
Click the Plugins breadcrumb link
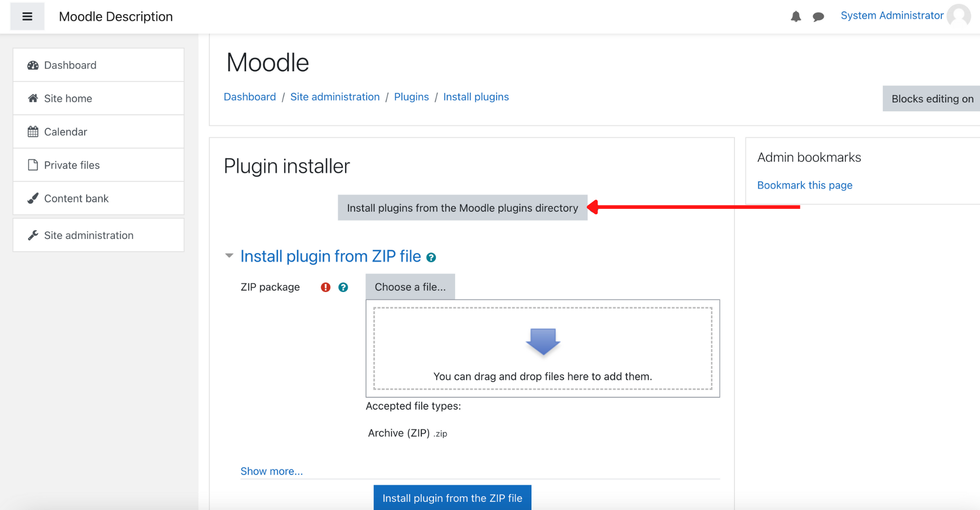coord(411,97)
